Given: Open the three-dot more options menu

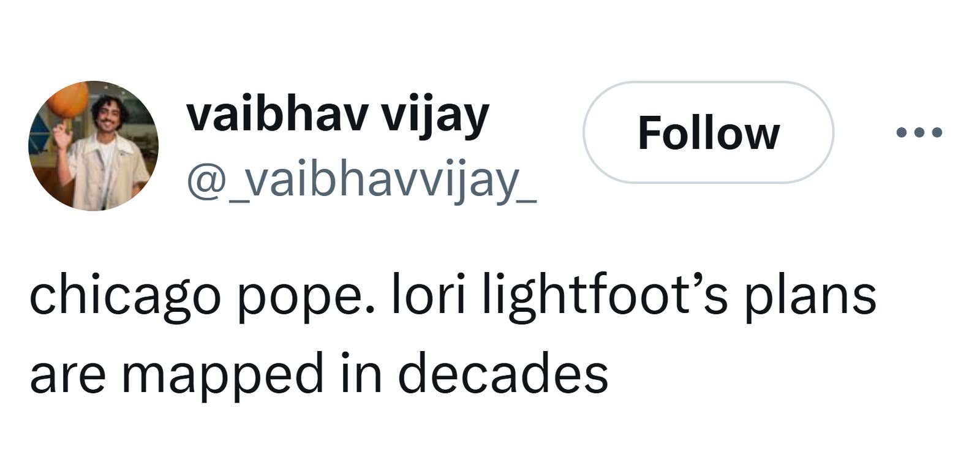Looking at the screenshot, I should click(919, 132).
